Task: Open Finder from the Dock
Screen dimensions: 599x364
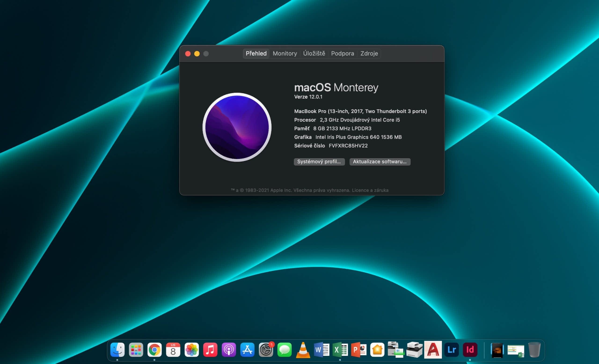Action: coord(117,350)
